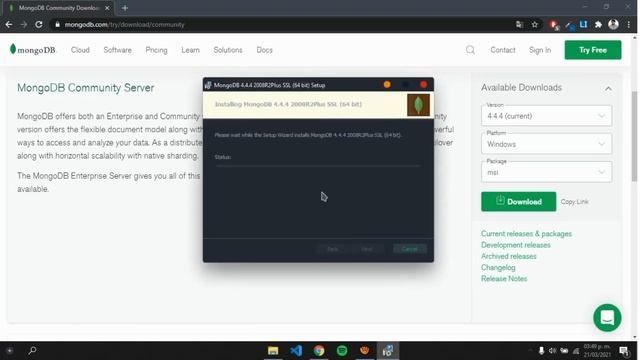Open the Software menu in the site navigation

pyautogui.click(x=118, y=50)
